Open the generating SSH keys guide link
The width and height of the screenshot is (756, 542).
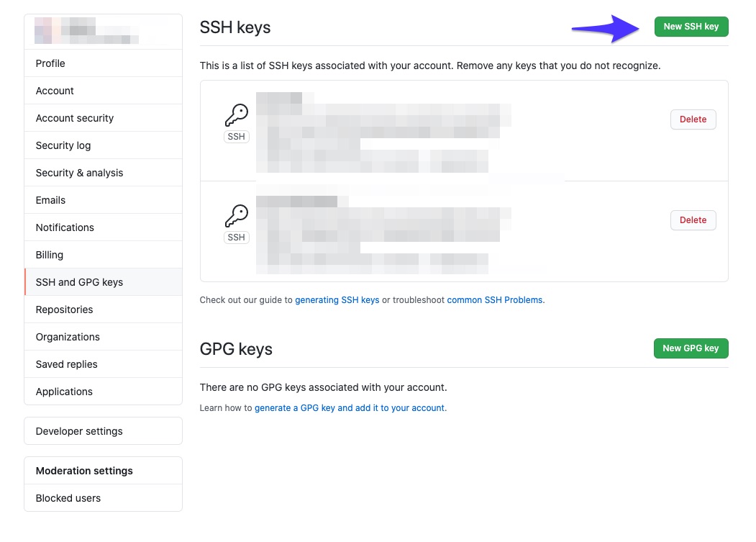337,299
